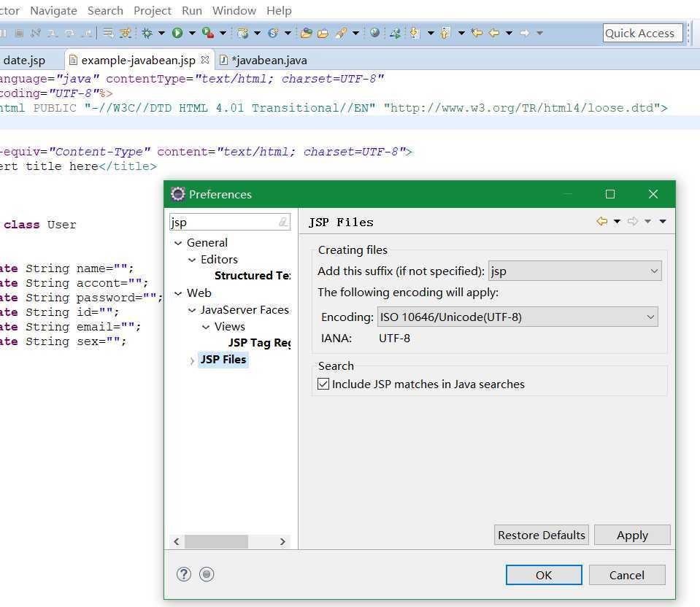Image resolution: width=700 pixels, height=607 pixels.
Task: Open Preferences back history dropdown arrow
Action: click(x=617, y=221)
